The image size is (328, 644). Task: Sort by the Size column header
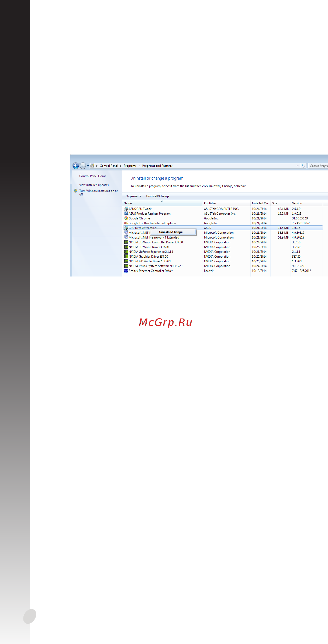281,203
